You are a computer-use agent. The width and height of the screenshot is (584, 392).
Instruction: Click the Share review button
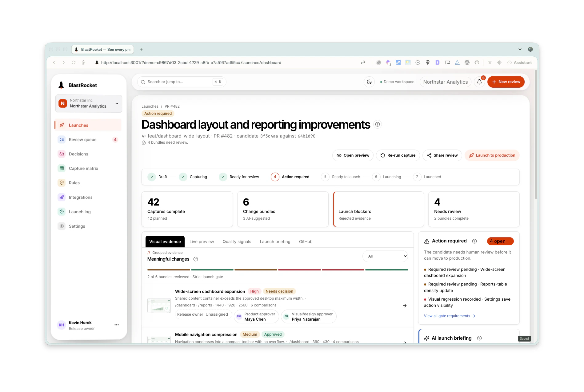(442, 155)
